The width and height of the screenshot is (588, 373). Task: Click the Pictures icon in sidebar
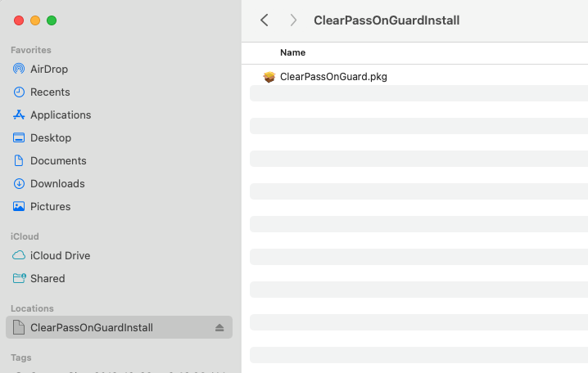19,207
